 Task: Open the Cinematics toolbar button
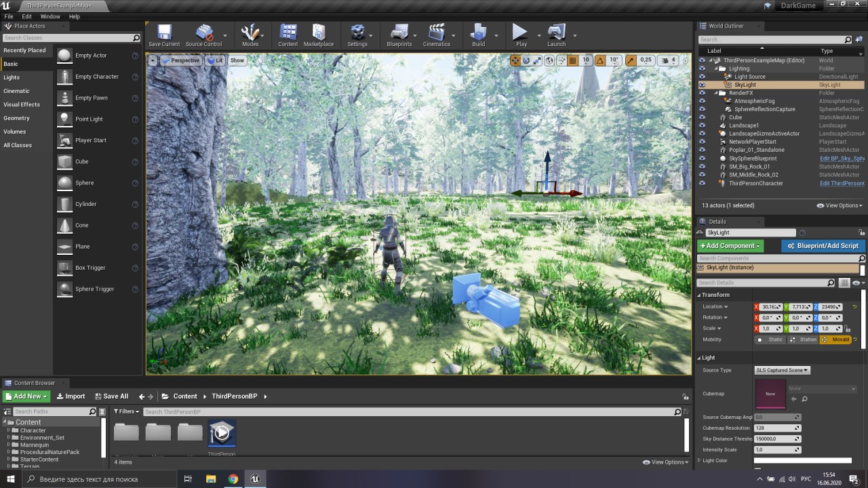click(437, 35)
